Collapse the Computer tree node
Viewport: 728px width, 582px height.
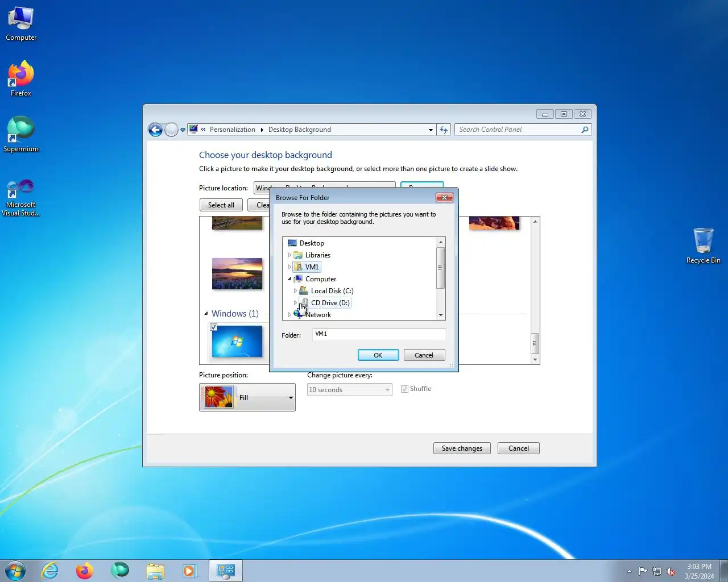point(289,279)
